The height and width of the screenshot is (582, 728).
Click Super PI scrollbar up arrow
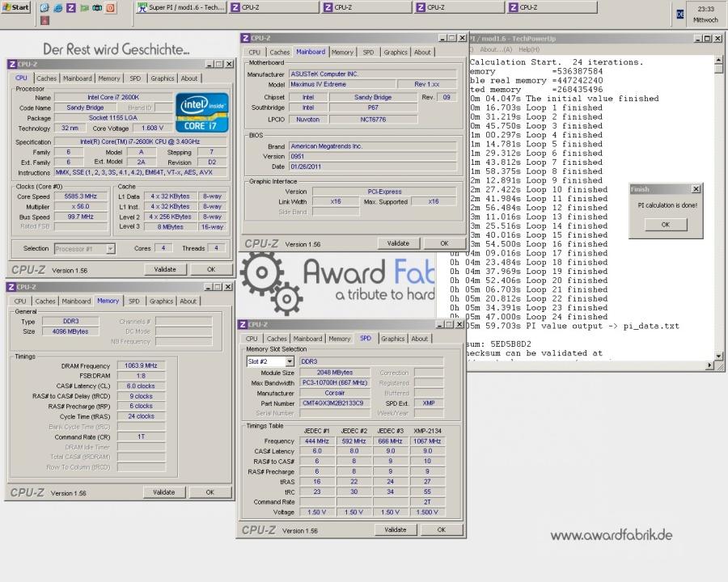coord(719,61)
